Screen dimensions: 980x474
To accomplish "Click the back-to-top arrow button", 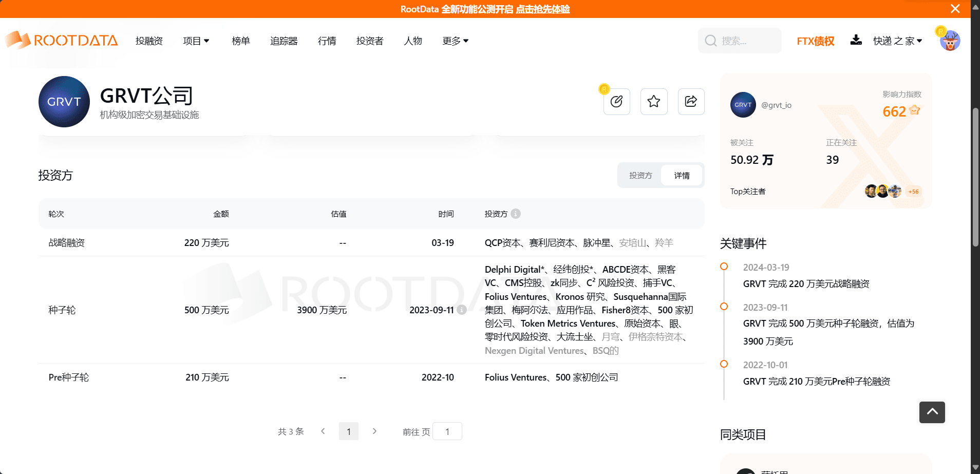I will click(x=932, y=412).
